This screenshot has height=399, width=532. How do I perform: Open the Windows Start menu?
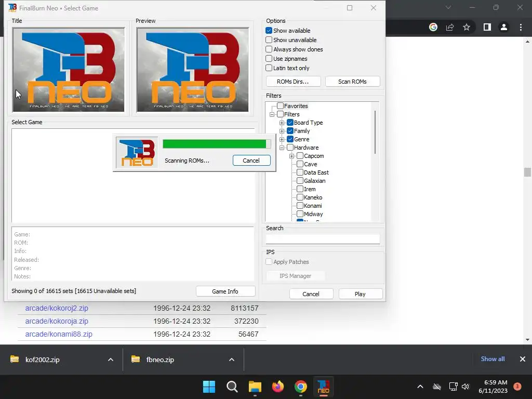point(209,387)
